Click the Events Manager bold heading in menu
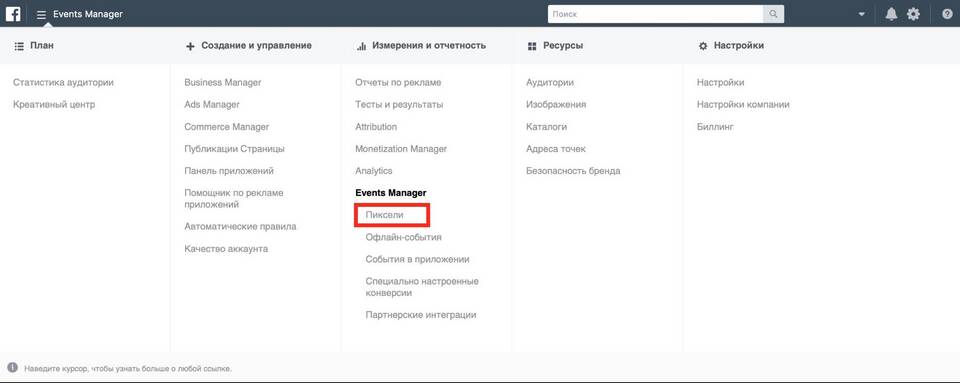This screenshot has height=383, width=960. click(x=391, y=193)
